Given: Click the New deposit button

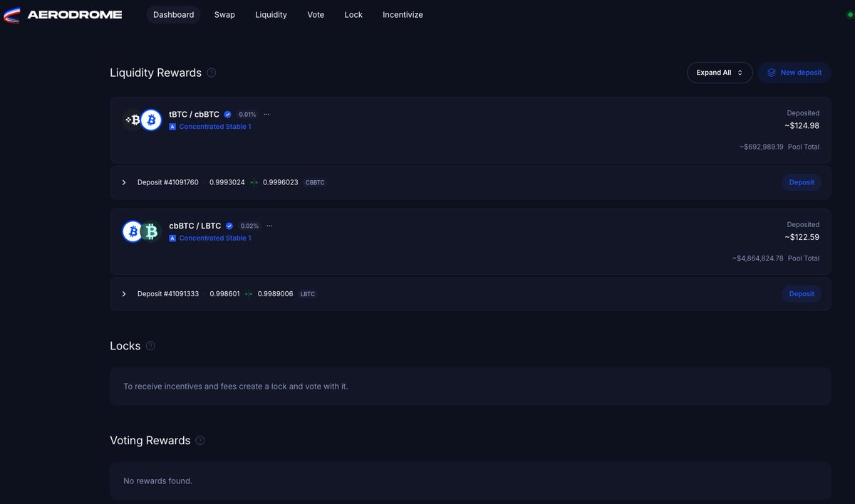Looking at the screenshot, I should (x=794, y=73).
